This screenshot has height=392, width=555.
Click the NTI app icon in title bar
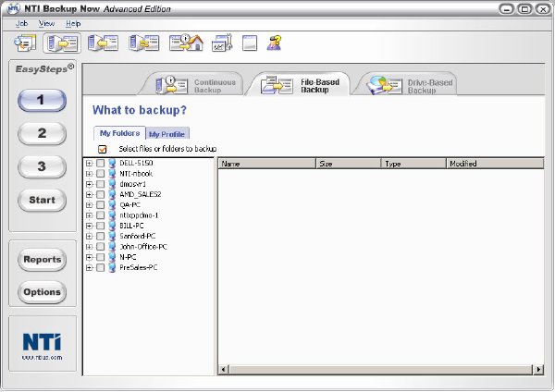(13, 8)
